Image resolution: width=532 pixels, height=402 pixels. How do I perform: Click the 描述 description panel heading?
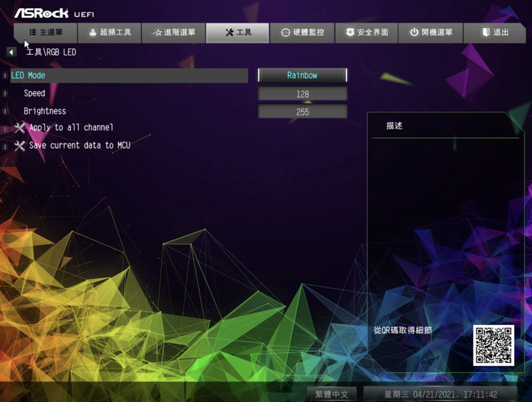394,126
